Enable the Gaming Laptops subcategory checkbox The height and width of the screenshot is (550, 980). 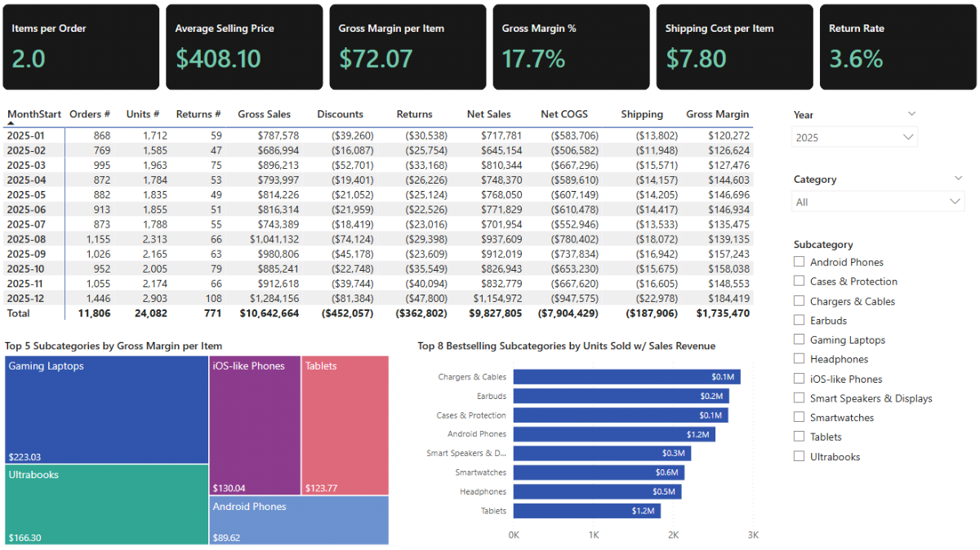pos(800,339)
